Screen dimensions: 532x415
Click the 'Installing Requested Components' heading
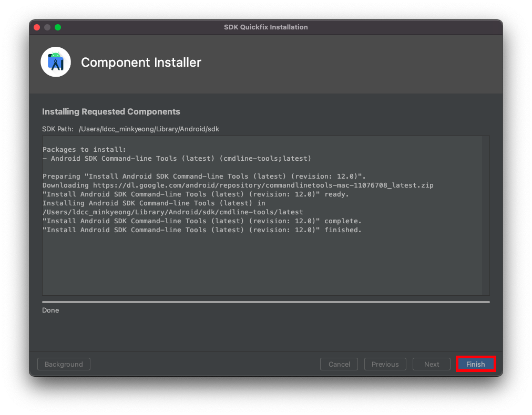[x=111, y=111]
